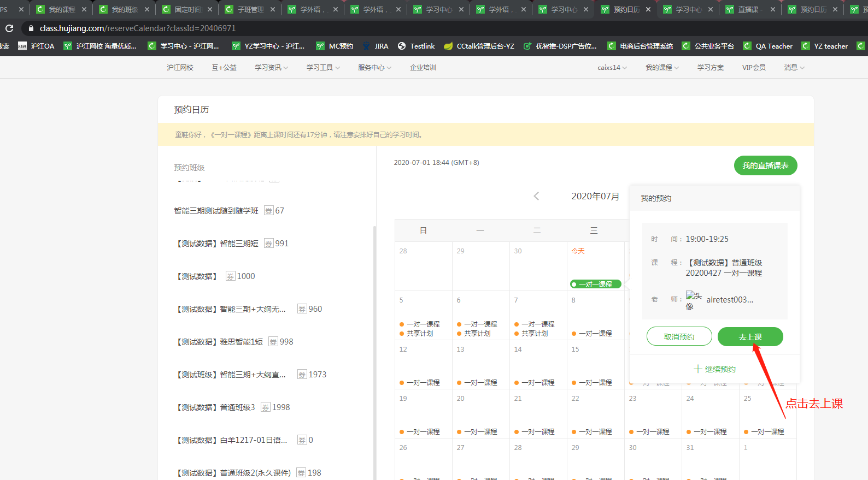The width and height of the screenshot is (868, 480).
Task: Click the coupon icon beside 991
Action: click(268, 244)
